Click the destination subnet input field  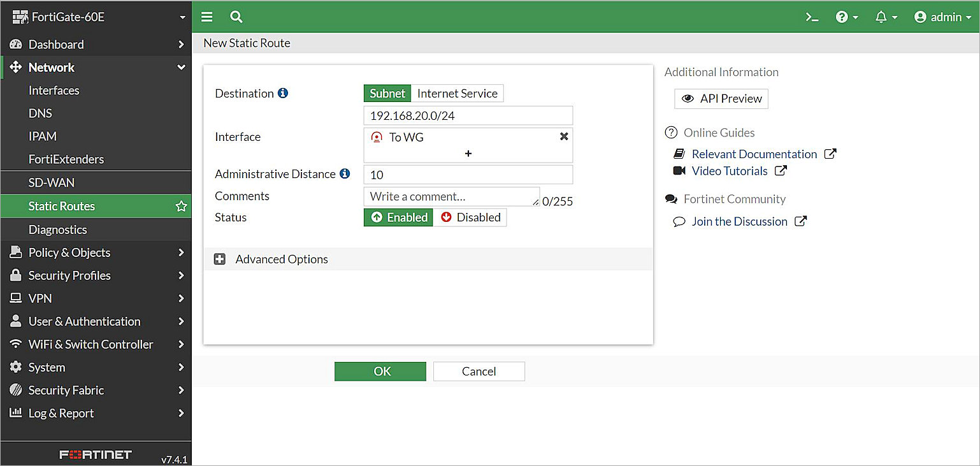coord(468,115)
